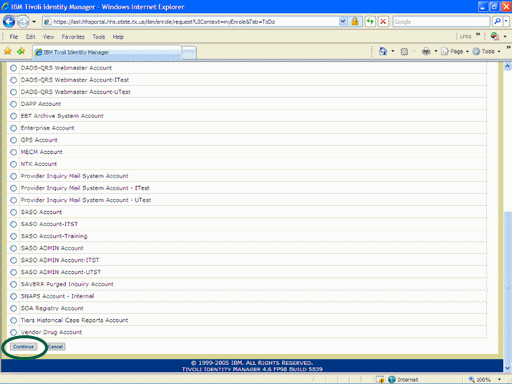Viewport: 512px width, 384px height.
Task: Click the Internet zone globe icon
Action: (x=392, y=379)
